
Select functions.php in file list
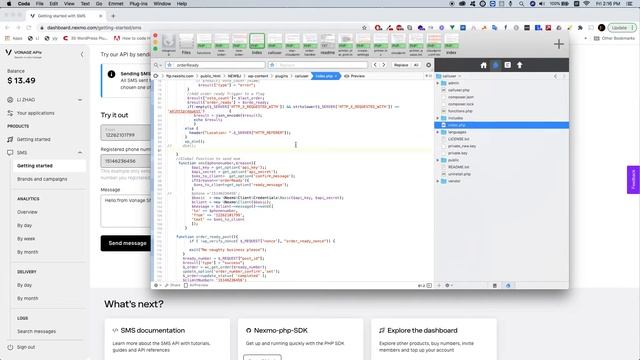click(460, 111)
